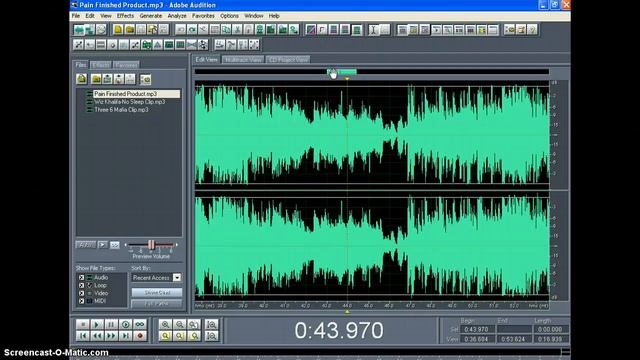Open the Generate menu
Viewport: 640px width, 360px height.
coord(151,16)
